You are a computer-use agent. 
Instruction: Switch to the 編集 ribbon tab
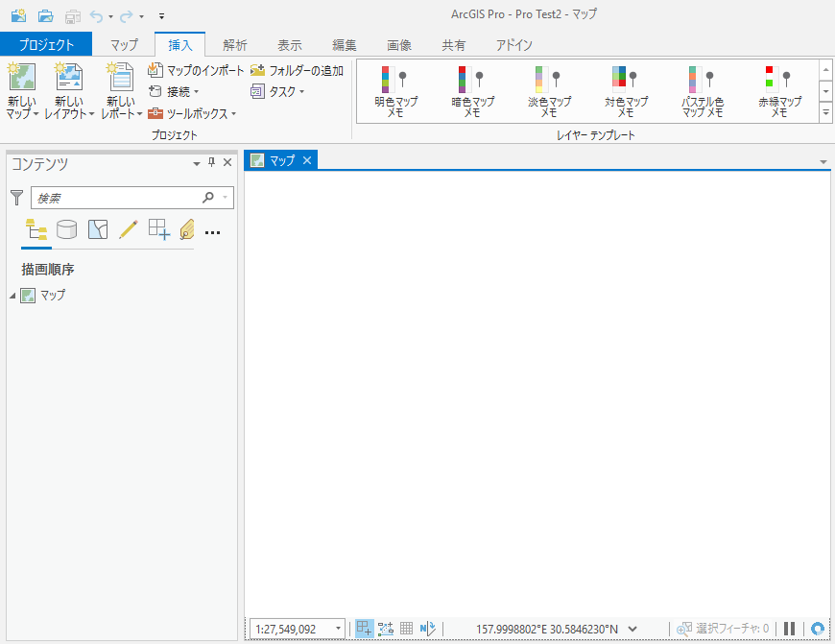[344, 45]
